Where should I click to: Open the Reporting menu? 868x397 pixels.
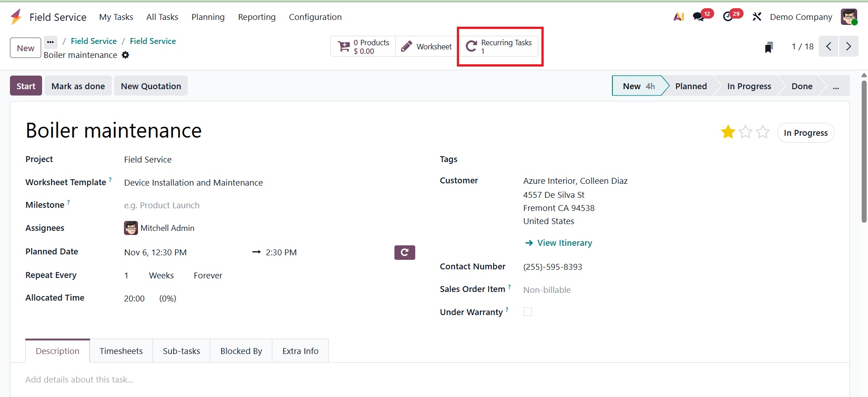tap(256, 17)
